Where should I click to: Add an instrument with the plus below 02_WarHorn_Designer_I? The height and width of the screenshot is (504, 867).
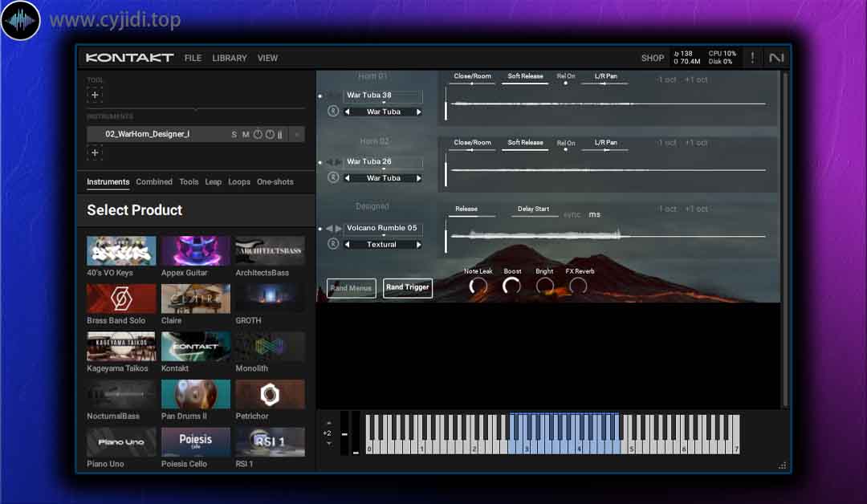tap(95, 153)
